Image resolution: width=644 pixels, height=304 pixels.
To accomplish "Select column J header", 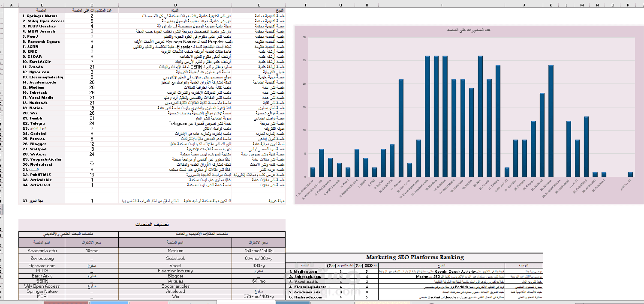I will pos(524,5).
